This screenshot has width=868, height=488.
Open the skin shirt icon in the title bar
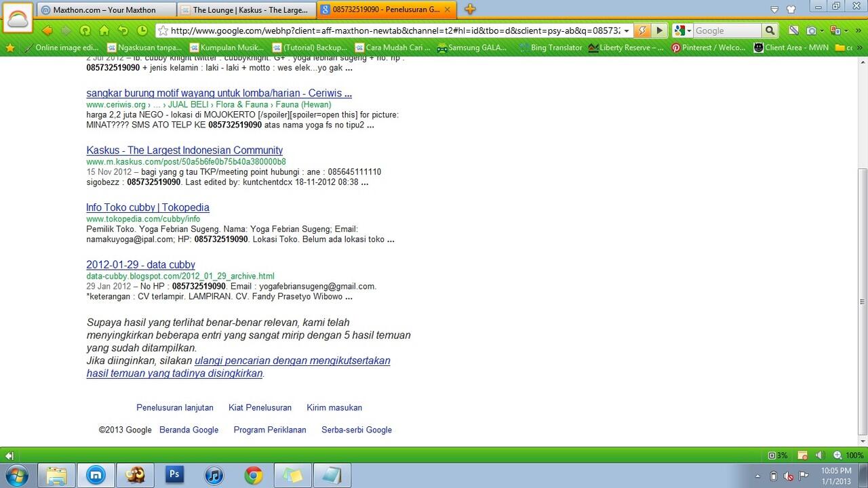pyautogui.click(x=791, y=9)
